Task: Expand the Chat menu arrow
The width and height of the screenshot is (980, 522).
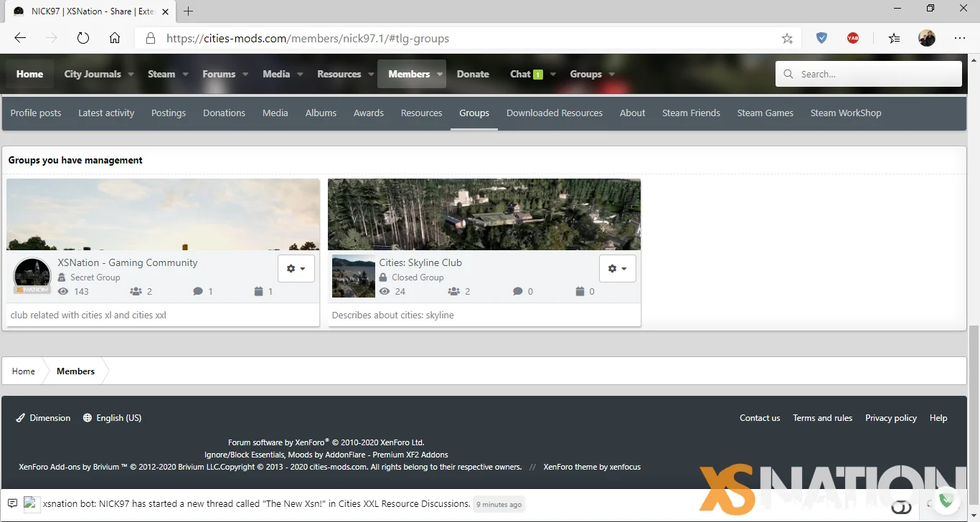Action: (553, 74)
